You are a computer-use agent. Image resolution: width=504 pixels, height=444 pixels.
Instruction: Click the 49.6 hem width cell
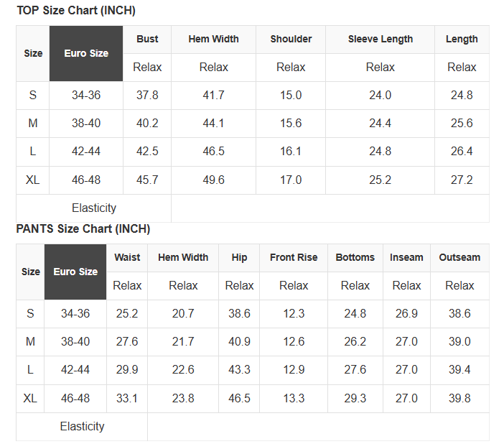pos(213,180)
